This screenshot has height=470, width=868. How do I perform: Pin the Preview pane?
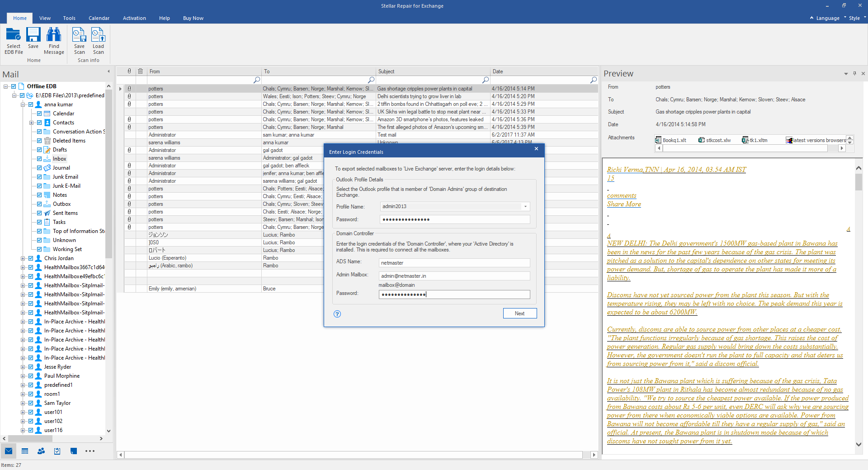coord(854,73)
